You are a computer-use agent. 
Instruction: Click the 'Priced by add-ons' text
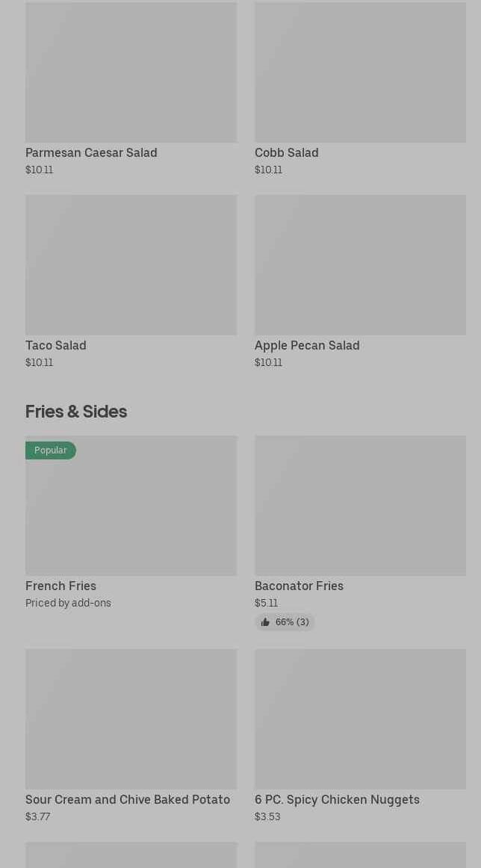click(68, 603)
